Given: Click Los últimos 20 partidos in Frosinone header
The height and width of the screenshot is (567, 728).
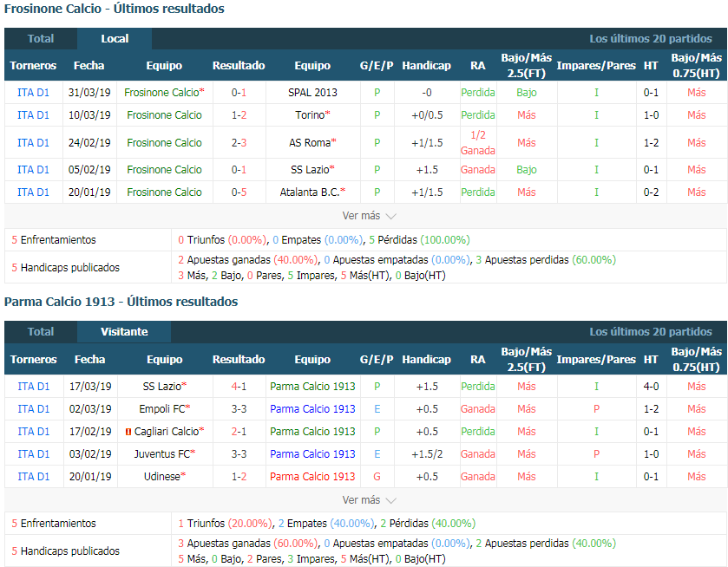Looking at the screenshot, I should pos(651,38).
